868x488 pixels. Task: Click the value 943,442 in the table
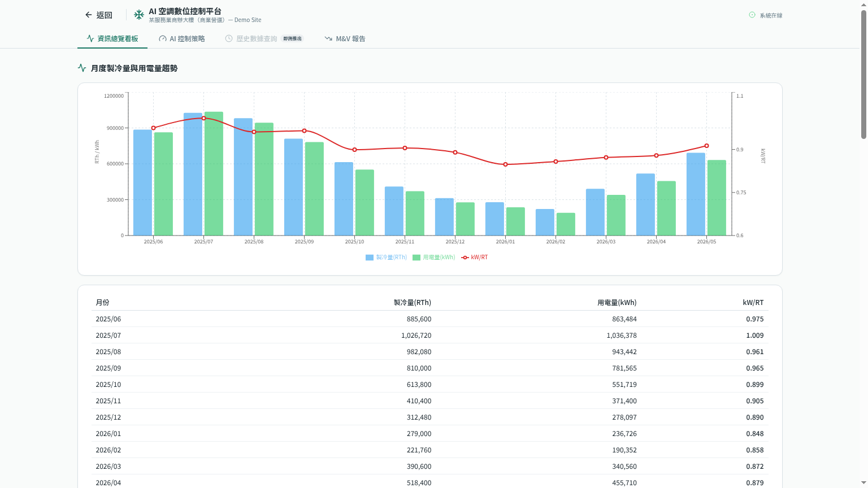coord(624,352)
